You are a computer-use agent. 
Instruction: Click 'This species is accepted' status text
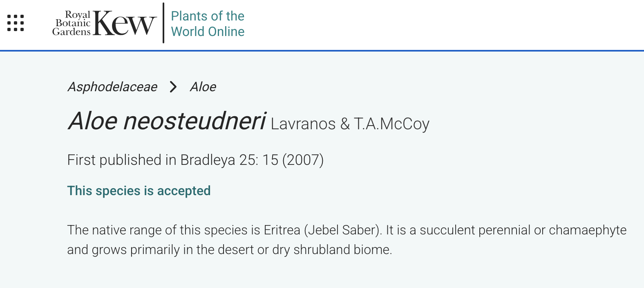pos(139,191)
